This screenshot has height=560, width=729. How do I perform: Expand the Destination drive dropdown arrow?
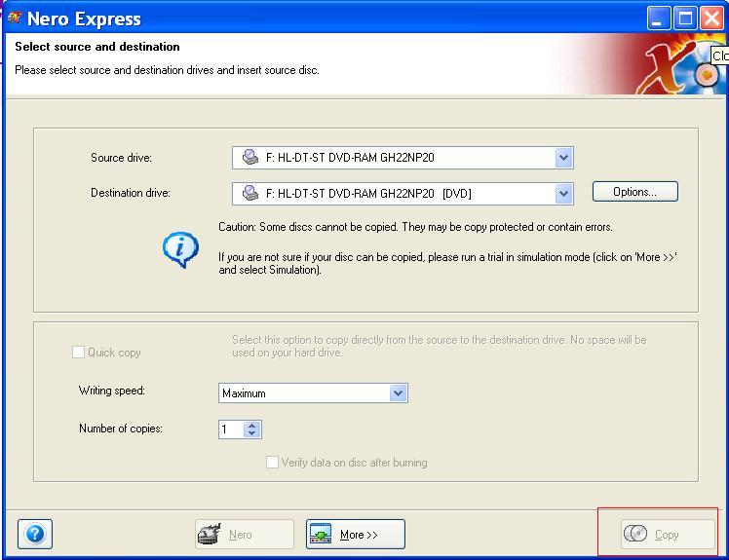pyautogui.click(x=563, y=194)
